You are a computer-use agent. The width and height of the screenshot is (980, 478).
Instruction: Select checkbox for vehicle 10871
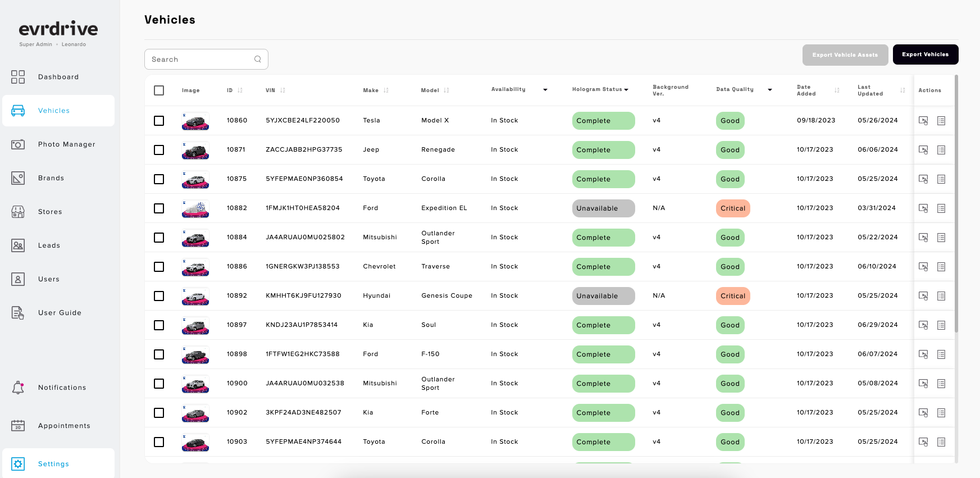(x=159, y=150)
